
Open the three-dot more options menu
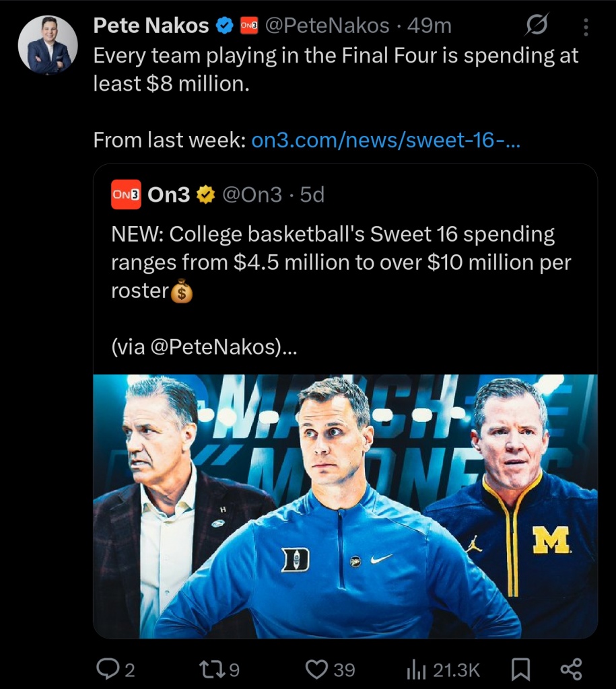(586, 26)
